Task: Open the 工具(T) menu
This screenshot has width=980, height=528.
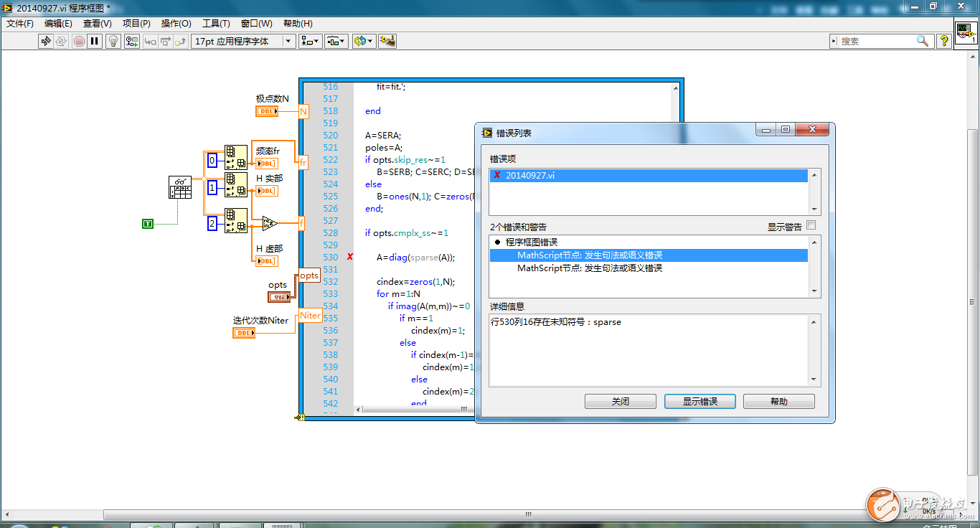Action: coord(216,24)
